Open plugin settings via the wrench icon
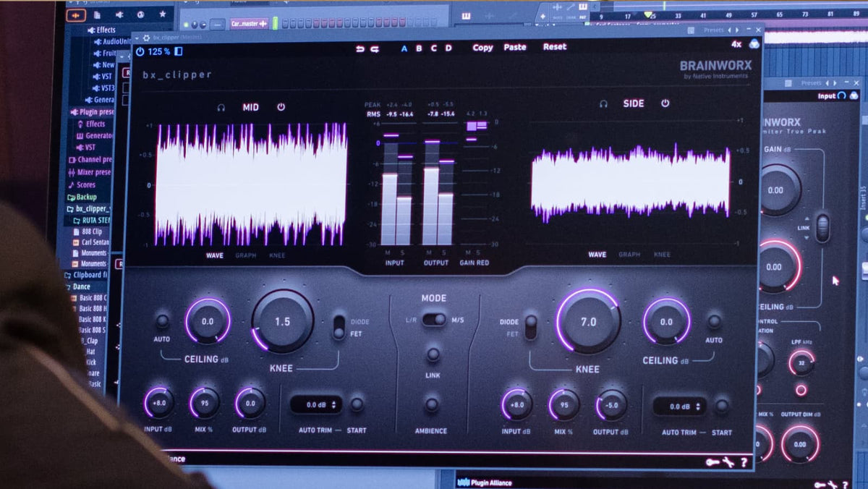This screenshot has height=489, width=868. (728, 462)
